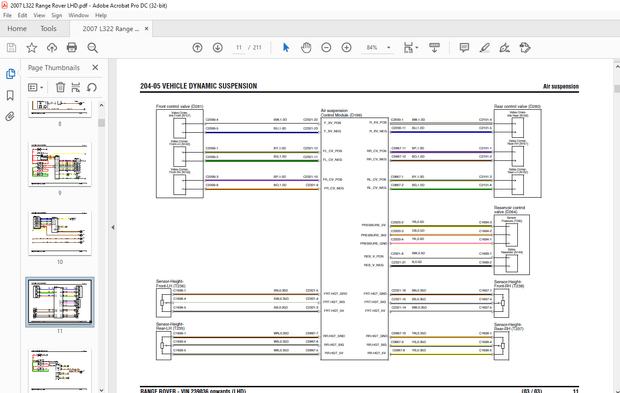Rotate pages icon in thumbnails panel
Viewport: 620px width, 393px height.
tap(92, 87)
